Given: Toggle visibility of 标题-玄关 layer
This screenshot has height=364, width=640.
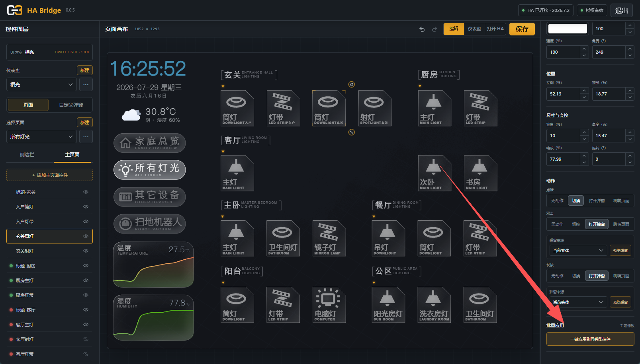Looking at the screenshot, I should (x=86, y=192).
